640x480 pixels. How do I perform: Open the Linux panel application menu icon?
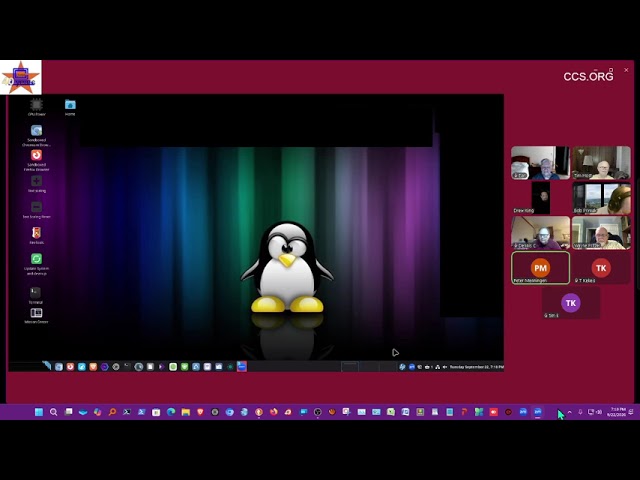[x=47, y=366]
